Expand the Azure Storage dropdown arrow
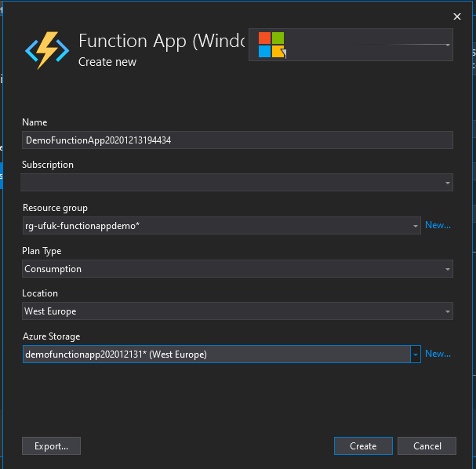 416,354
